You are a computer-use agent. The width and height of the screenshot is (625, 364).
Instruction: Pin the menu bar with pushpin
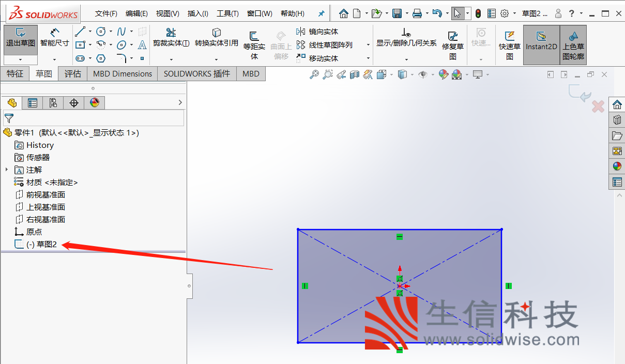(x=322, y=13)
